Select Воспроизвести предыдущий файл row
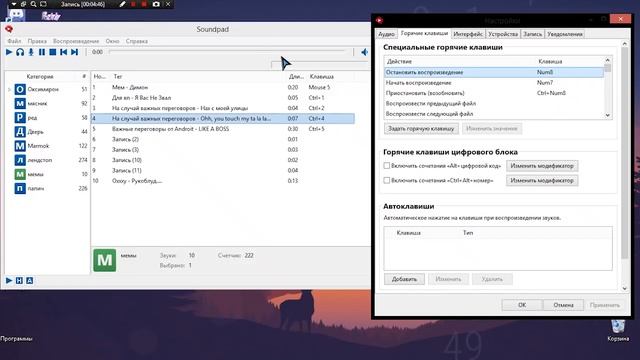This screenshot has height=360, width=640. pyautogui.click(x=493, y=103)
